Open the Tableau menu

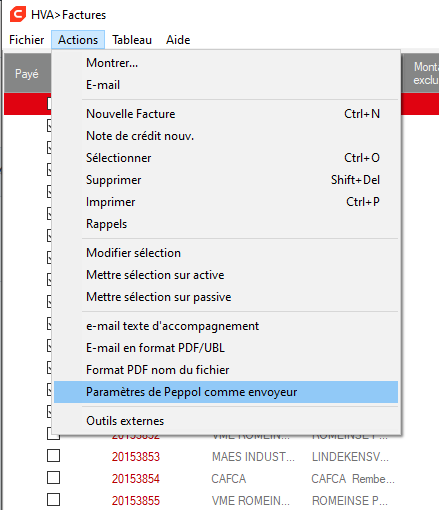pos(132,40)
